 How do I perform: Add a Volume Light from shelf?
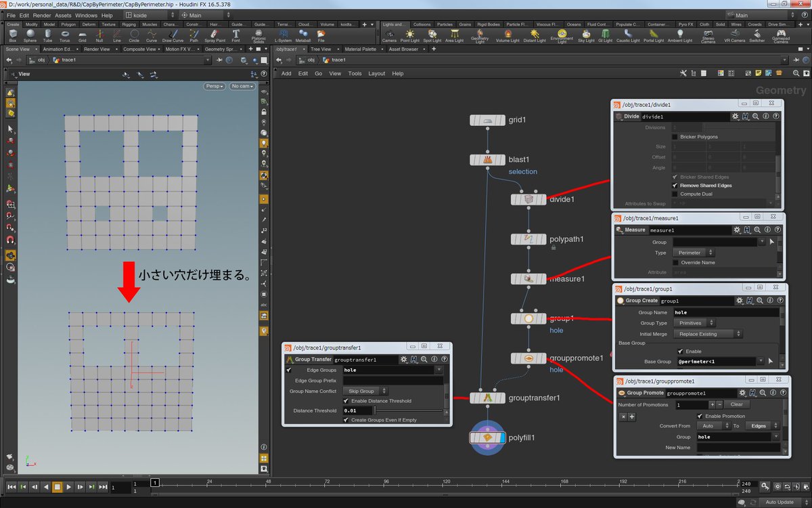(507, 35)
